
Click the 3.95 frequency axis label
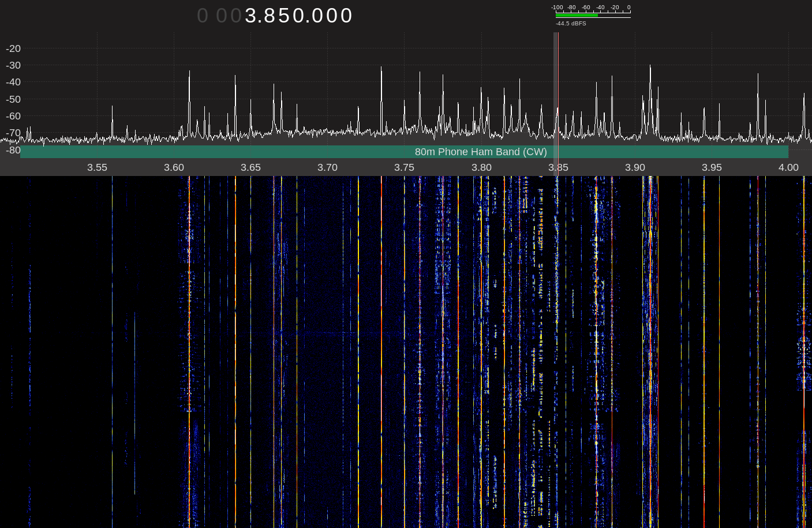(x=712, y=167)
